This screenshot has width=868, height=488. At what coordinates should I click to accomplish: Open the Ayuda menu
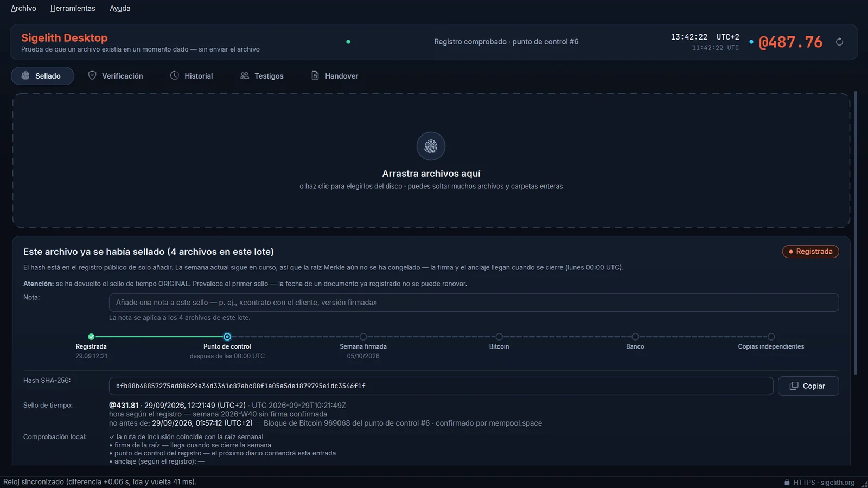(x=120, y=8)
